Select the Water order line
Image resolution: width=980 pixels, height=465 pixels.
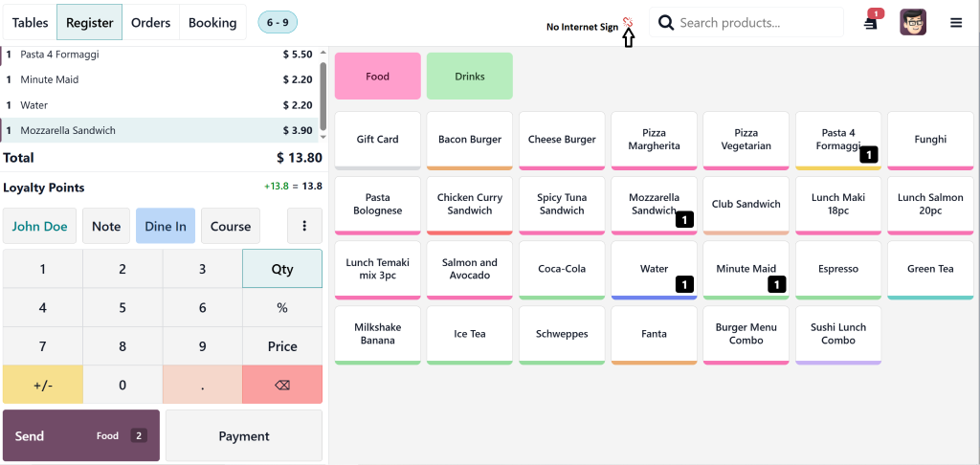[160, 105]
